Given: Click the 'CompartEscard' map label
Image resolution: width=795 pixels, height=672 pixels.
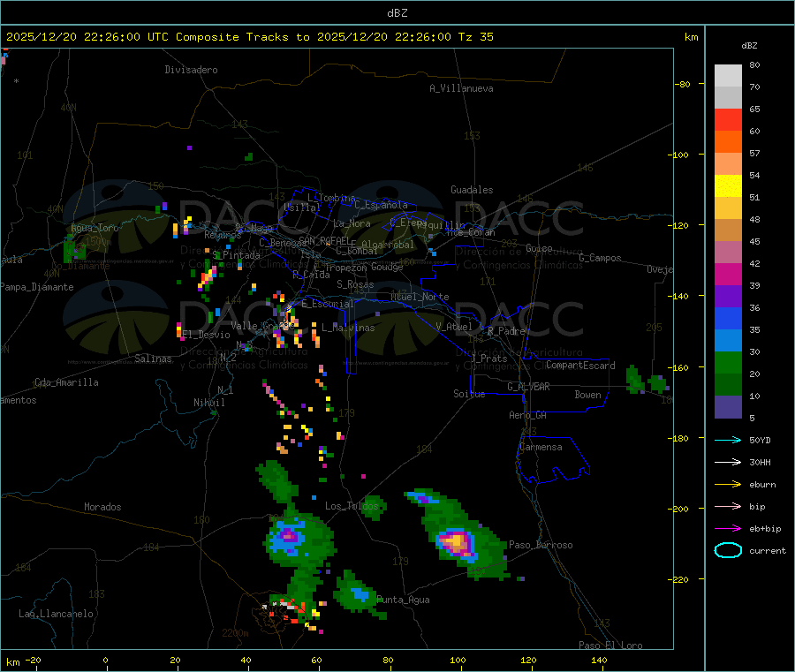Looking at the screenshot, I should click(580, 366).
